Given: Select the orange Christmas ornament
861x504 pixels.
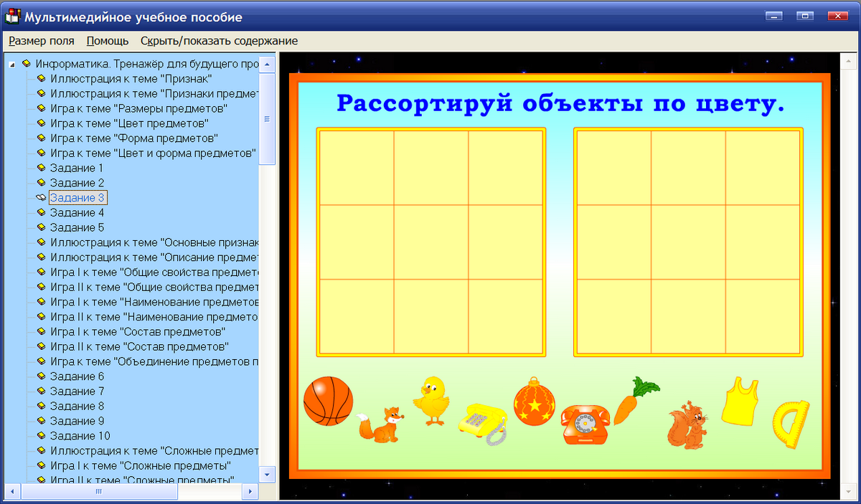Looking at the screenshot, I should tap(535, 405).
